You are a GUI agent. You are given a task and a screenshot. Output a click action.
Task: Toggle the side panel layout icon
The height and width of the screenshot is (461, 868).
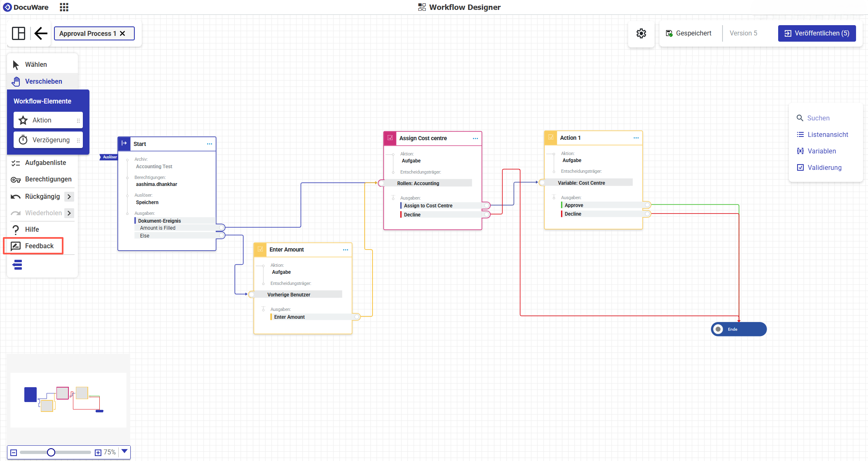click(x=19, y=33)
